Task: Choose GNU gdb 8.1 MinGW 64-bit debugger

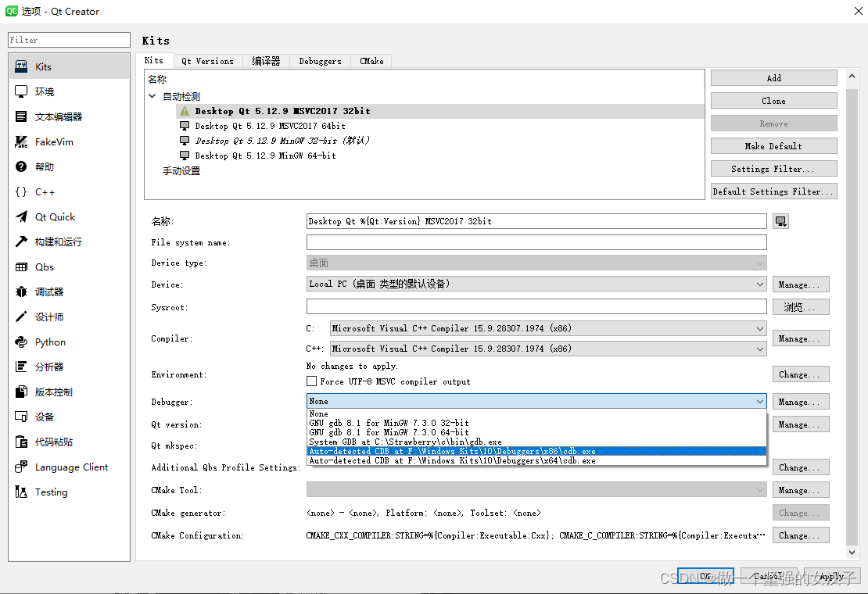Action: point(536,432)
